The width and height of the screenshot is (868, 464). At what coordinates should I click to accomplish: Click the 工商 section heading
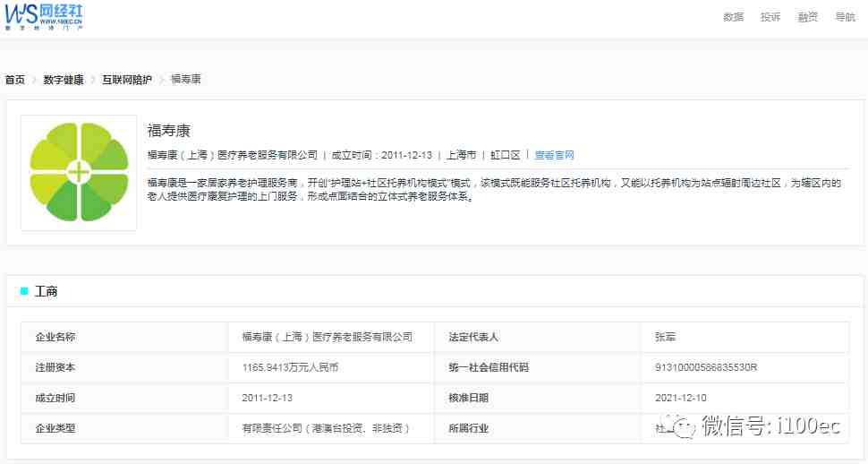tap(46, 292)
